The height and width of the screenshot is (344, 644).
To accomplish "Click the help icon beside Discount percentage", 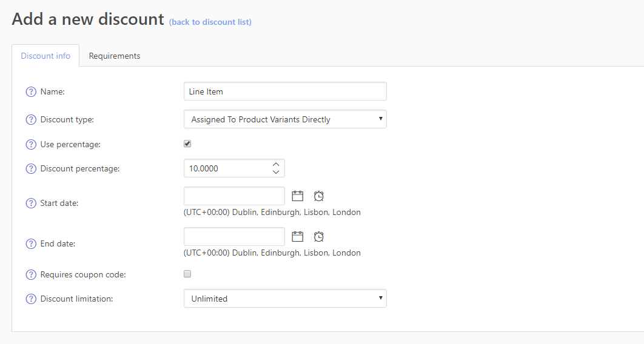I will point(31,169).
